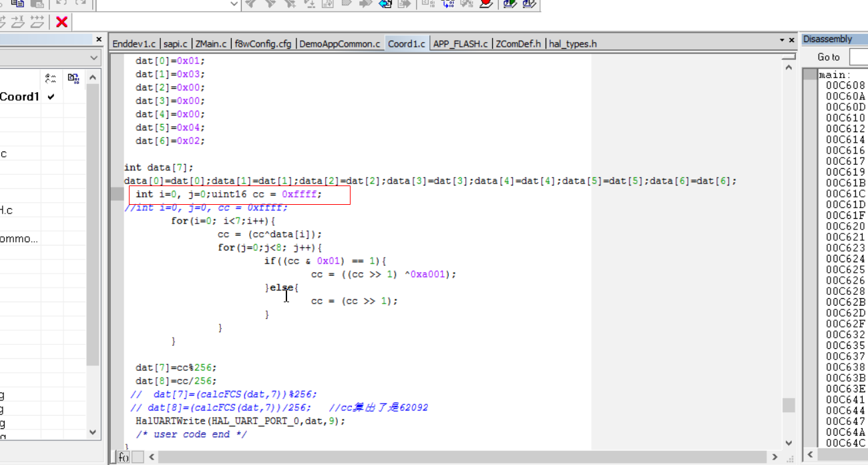This screenshot has height=465, width=868.
Task: Switch to the sapi.c tab
Action: [x=176, y=43]
